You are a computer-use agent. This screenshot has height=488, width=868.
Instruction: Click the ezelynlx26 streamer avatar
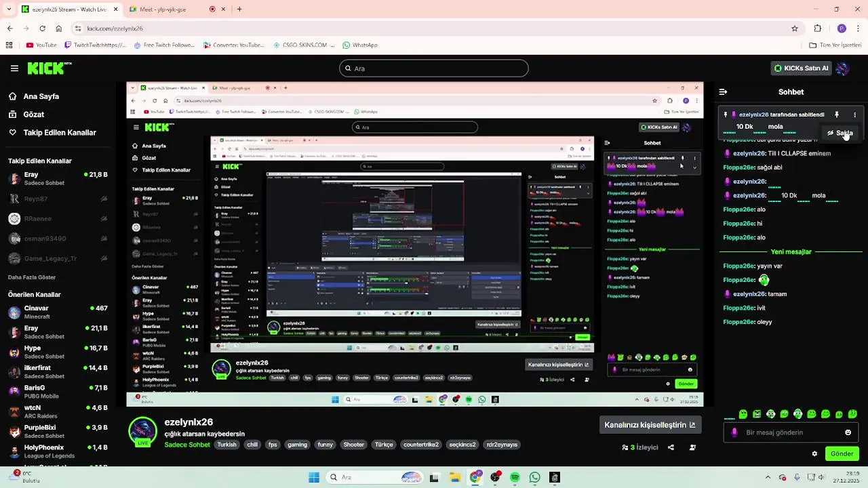click(x=142, y=431)
